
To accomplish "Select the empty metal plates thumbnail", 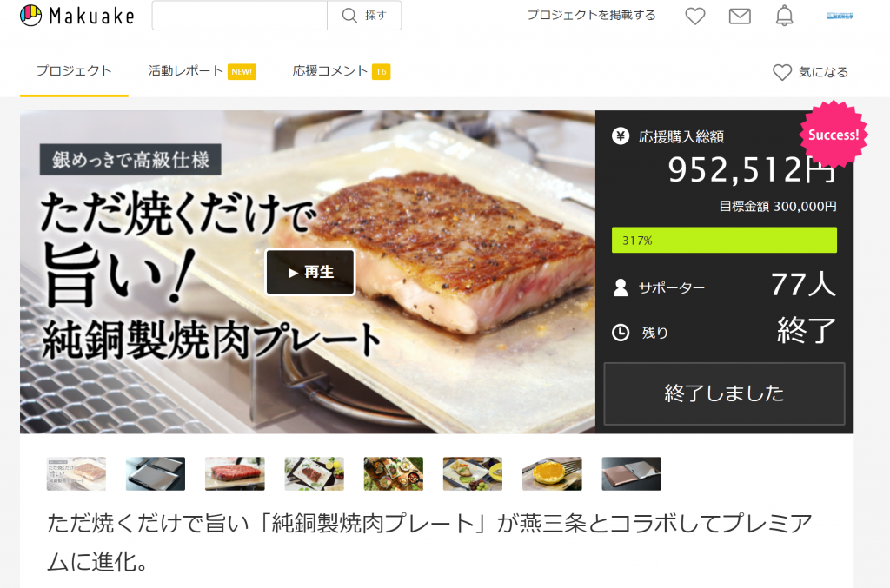I will (156, 474).
